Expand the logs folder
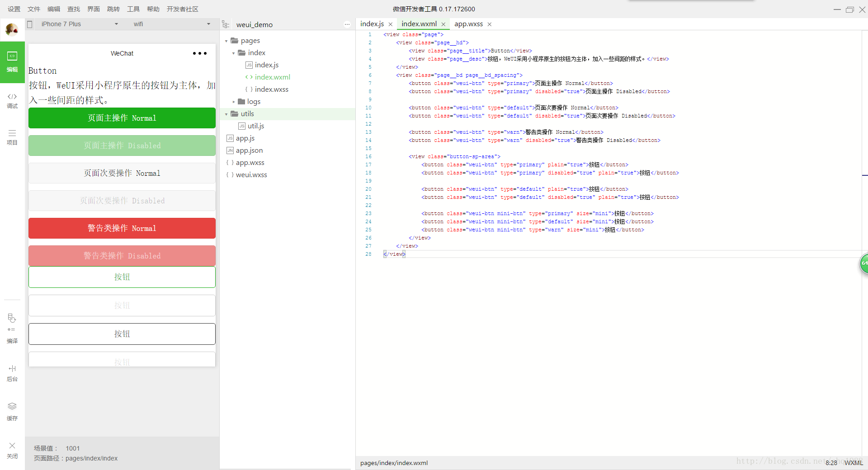Viewport: 868px width, 470px height. point(234,102)
